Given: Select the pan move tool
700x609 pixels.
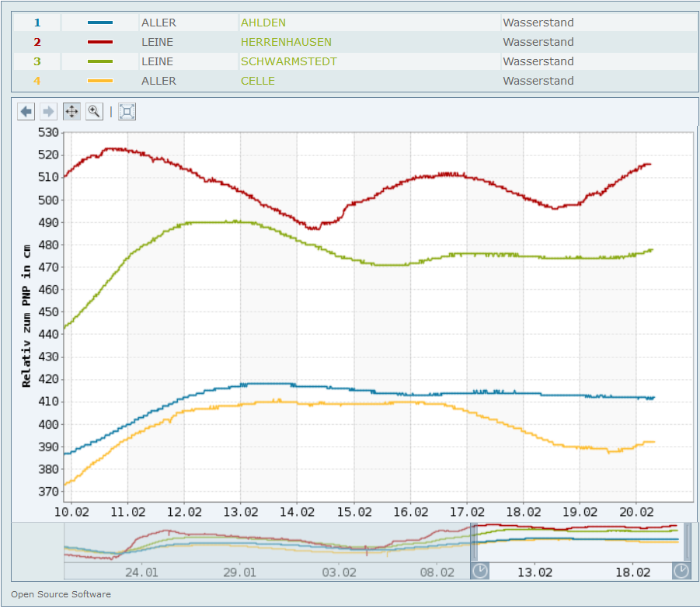Looking at the screenshot, I should click(x=71, y=112).
